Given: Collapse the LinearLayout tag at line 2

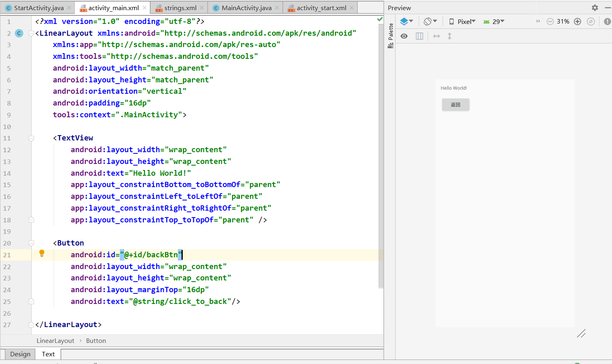Looking at the screenshot, I should (x=31, y=33).
